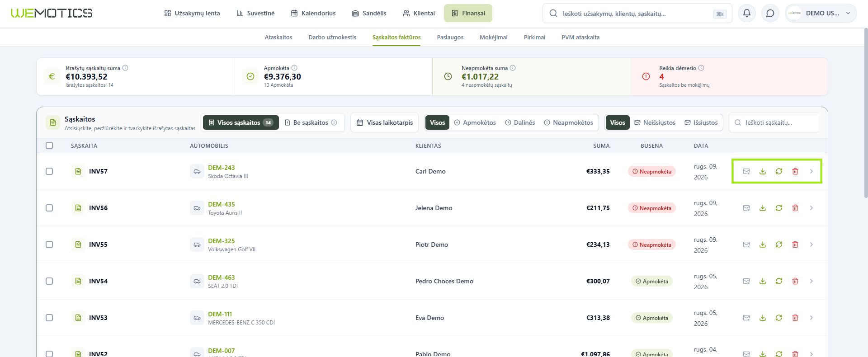868x357 pixels.
Task: Download the INV56 invoice file
Action: point(763,208)
